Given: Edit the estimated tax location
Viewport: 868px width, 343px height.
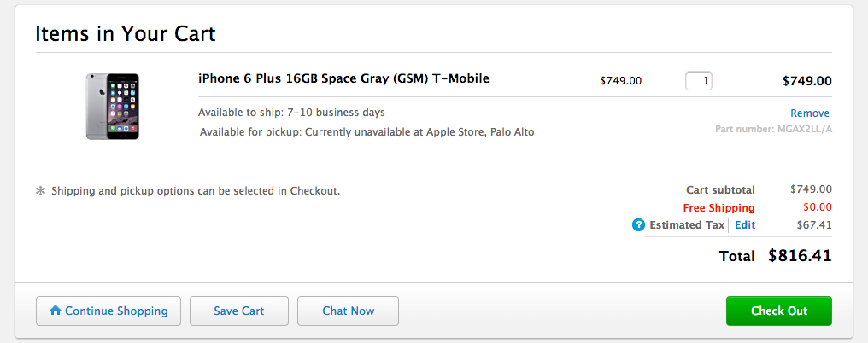Looking at the screenshot, I should [x=745, y=225].
